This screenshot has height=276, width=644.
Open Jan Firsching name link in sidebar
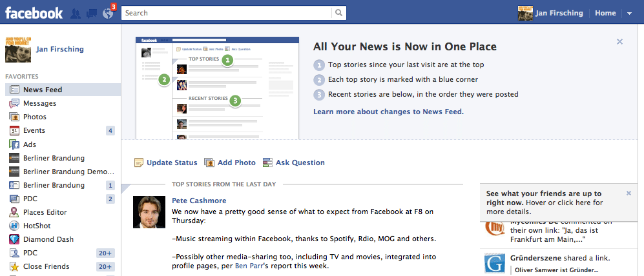coord(60,49)
